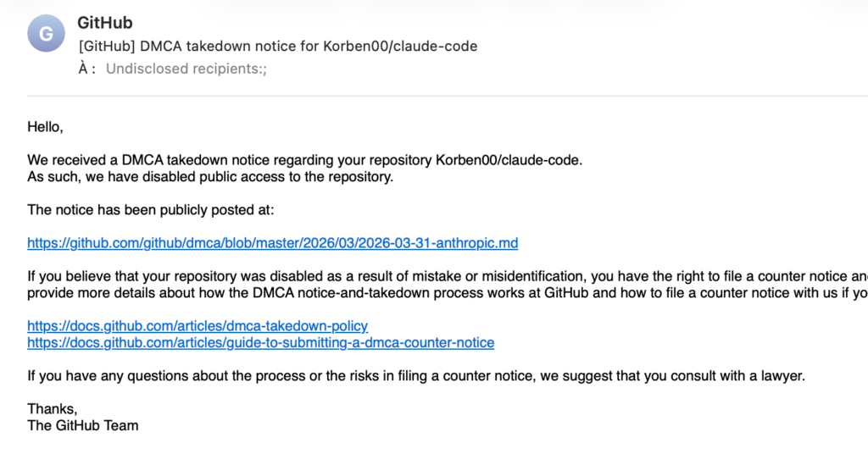Open the 2026-03-31-anthropic.md notice link
The image size is (868, 454).
272,243
